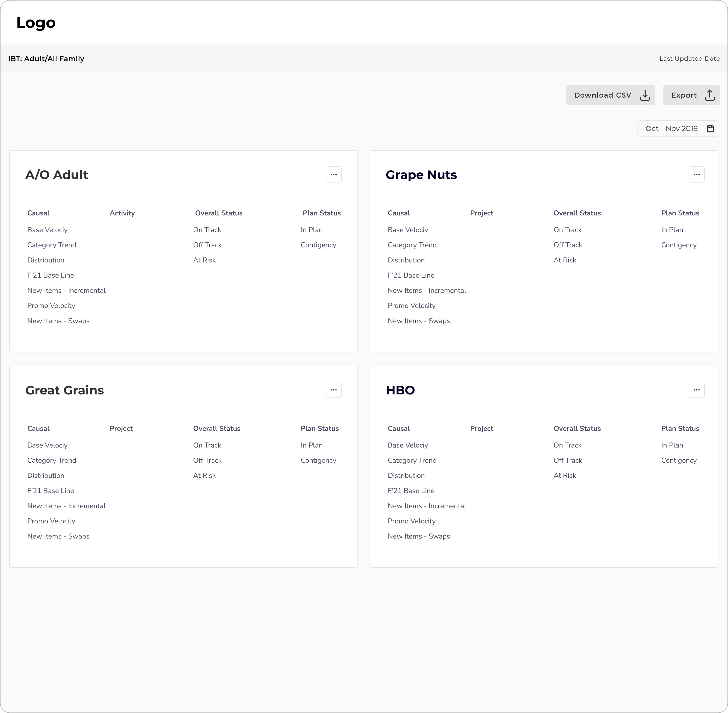Viewport: 728px width, 713px height.
Task: Open the HBO card more options
Action: pos(696,390)
